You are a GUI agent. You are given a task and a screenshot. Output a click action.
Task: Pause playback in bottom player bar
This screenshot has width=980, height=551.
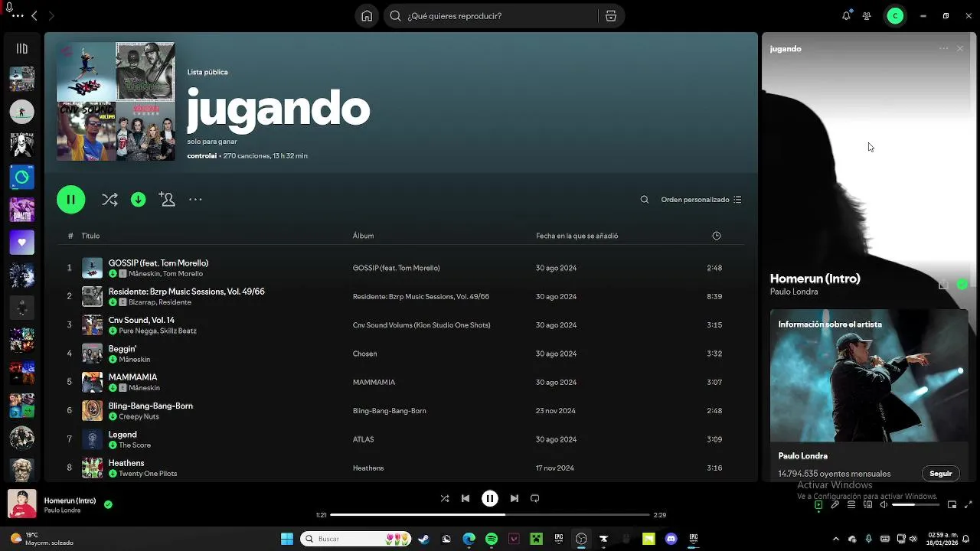click(490, 498)
